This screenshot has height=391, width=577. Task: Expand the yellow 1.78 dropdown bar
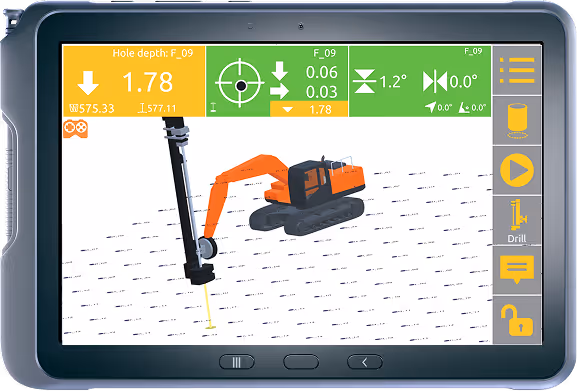click(309, 109)
